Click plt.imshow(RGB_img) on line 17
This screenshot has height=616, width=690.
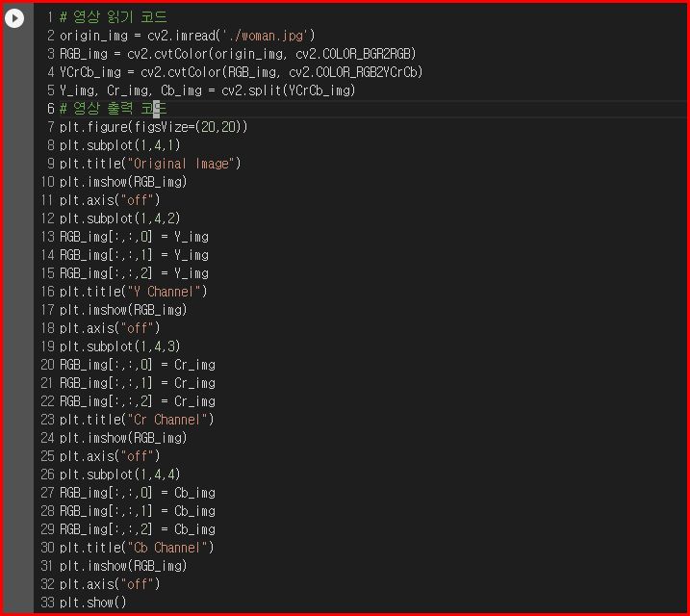[123, 310]
